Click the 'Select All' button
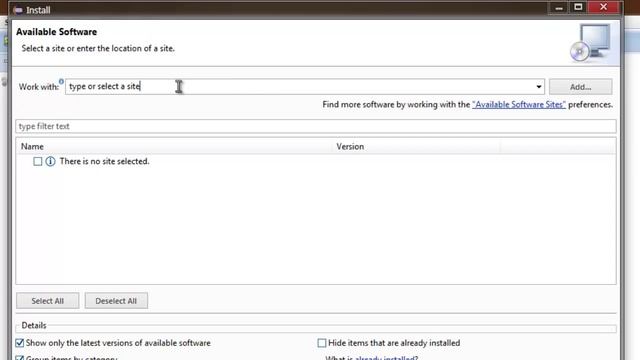The image size is (640, 360). click(x=48, y=301)
